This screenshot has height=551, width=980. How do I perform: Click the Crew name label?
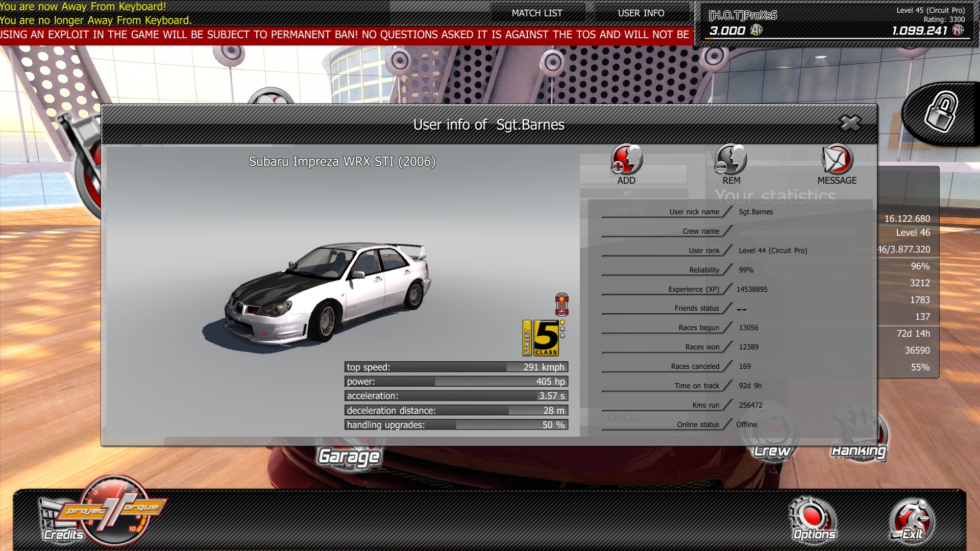[x=701, y=231]
